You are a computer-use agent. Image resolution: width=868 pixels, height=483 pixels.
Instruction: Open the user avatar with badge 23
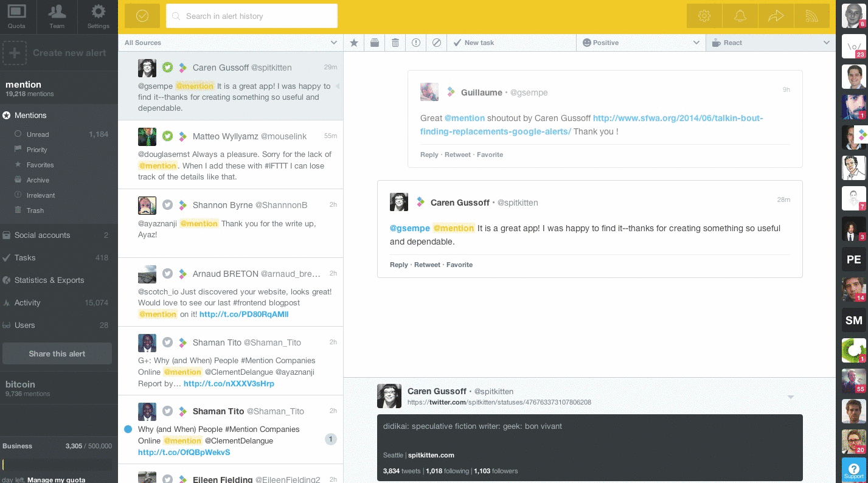click(853, 46)
